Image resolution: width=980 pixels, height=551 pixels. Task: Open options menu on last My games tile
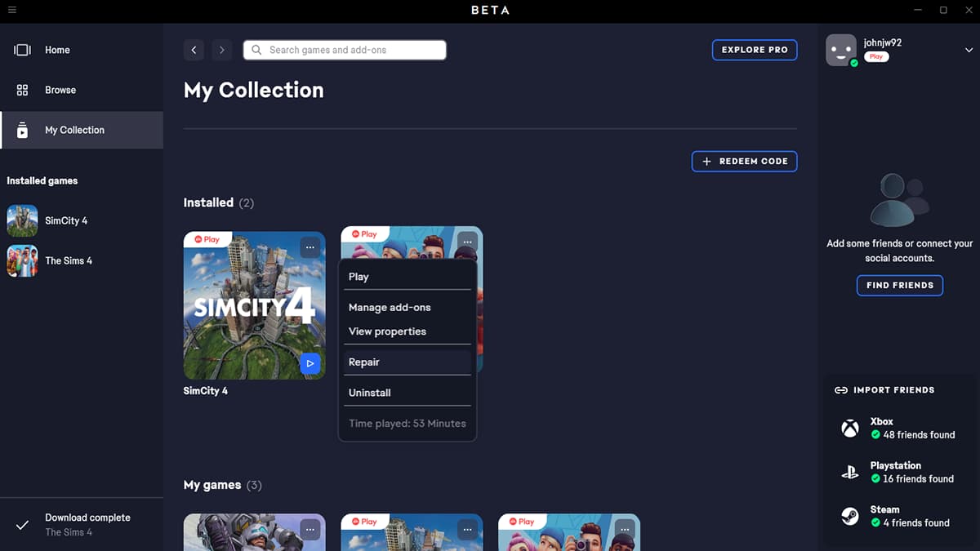click(x=625, y=530)
